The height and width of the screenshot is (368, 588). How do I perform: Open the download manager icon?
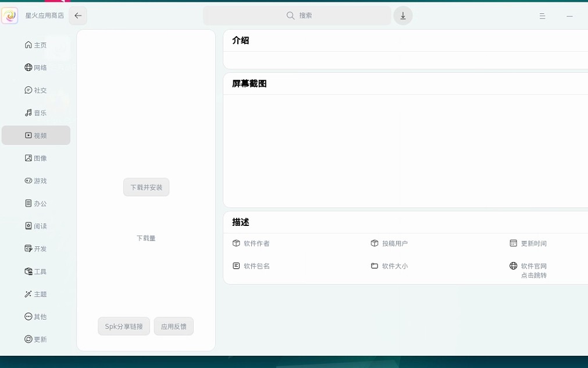[402, 16]
